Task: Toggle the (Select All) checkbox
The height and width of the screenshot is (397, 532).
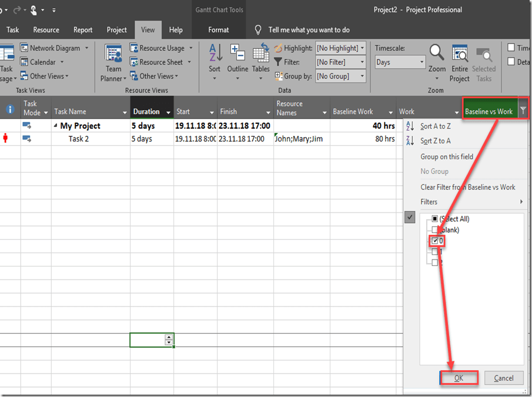Action: 435,219
